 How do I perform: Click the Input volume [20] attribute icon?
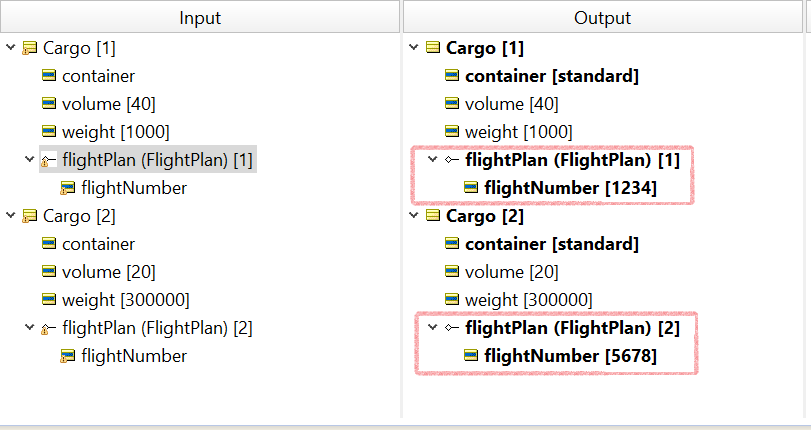pos(49,271)
